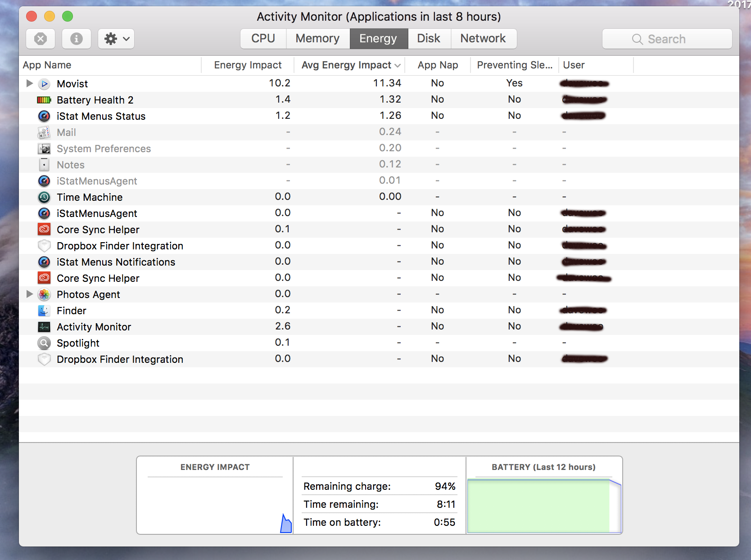Click the Finder icon
The height and width of the screenshot is (560, 751).
pos(44,311)
